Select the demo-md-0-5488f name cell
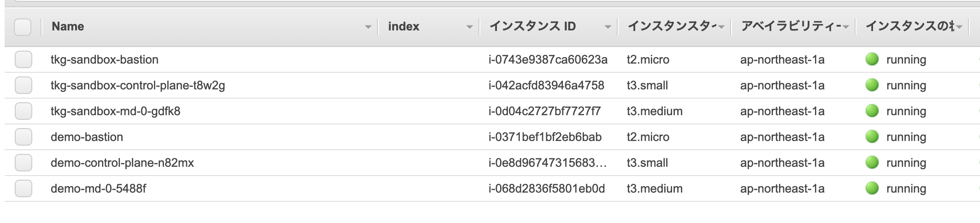 [x=99, y=188]
